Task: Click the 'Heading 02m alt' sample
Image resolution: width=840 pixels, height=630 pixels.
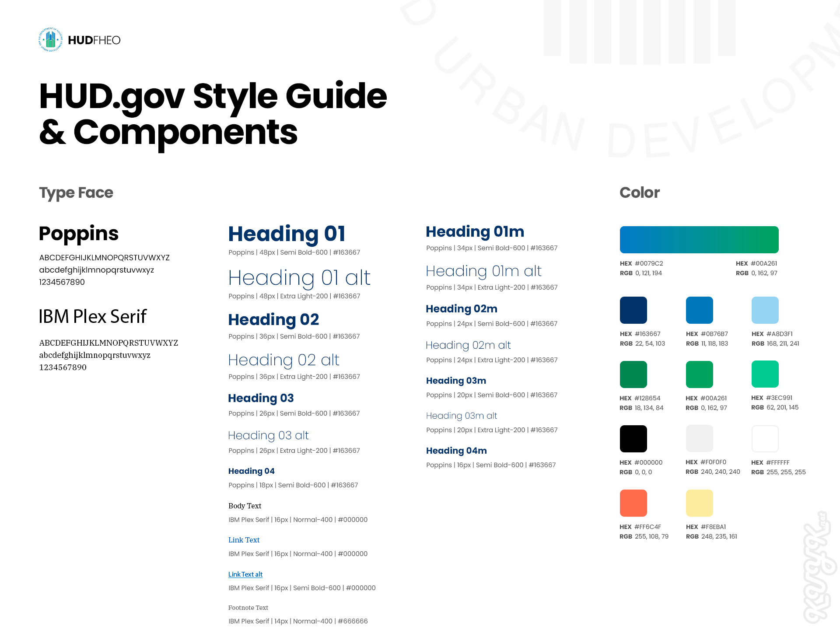Action: [468, 345]
